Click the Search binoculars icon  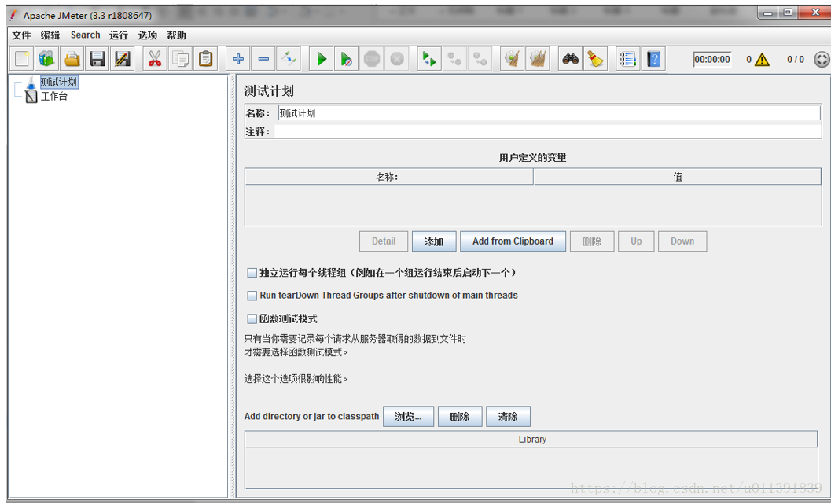[x=570, y=59]
